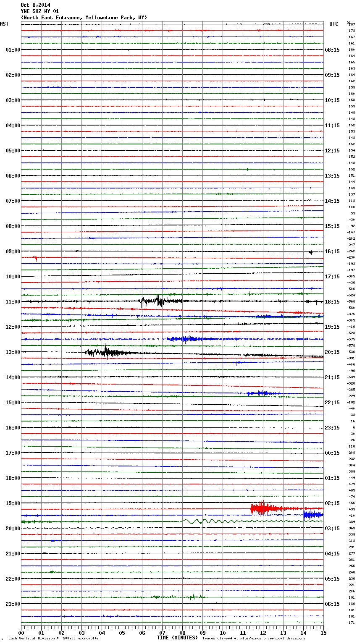The width and height of the screenshot is (357, 644).
Task: Click the '09:00' MST hour label
Action: pyautogui.click(x=13, y=251)
